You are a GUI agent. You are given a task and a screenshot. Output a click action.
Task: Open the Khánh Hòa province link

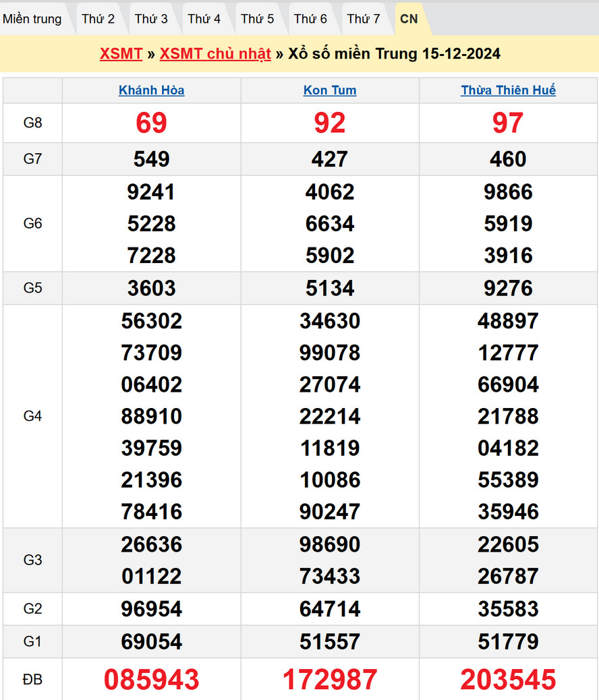pos(152,90)
